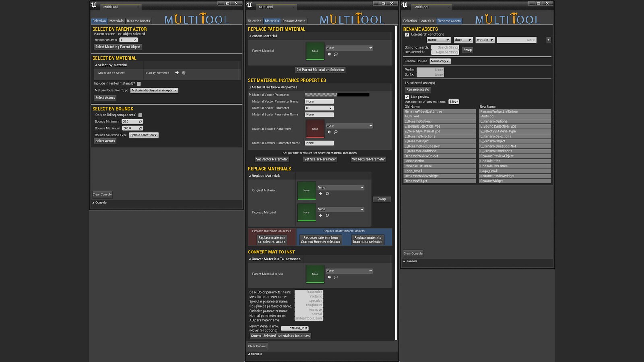Toggle Only colliding components checkbox
This screenshot has width=644, height=362.
[140, 115]
